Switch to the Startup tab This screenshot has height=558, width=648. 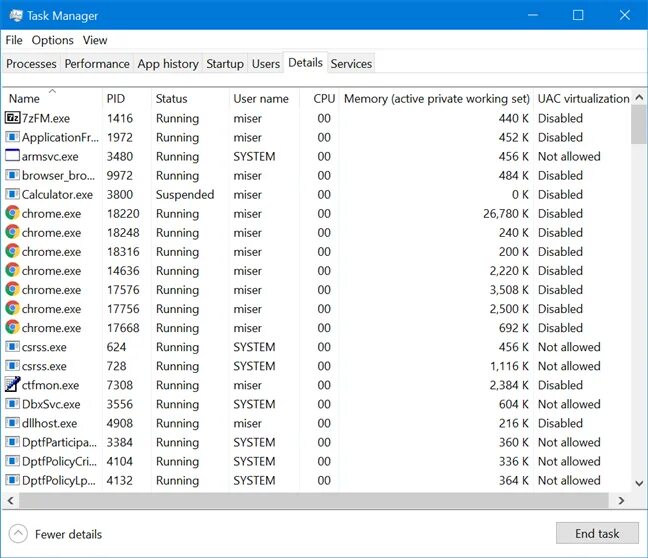(x=225, y=64)
